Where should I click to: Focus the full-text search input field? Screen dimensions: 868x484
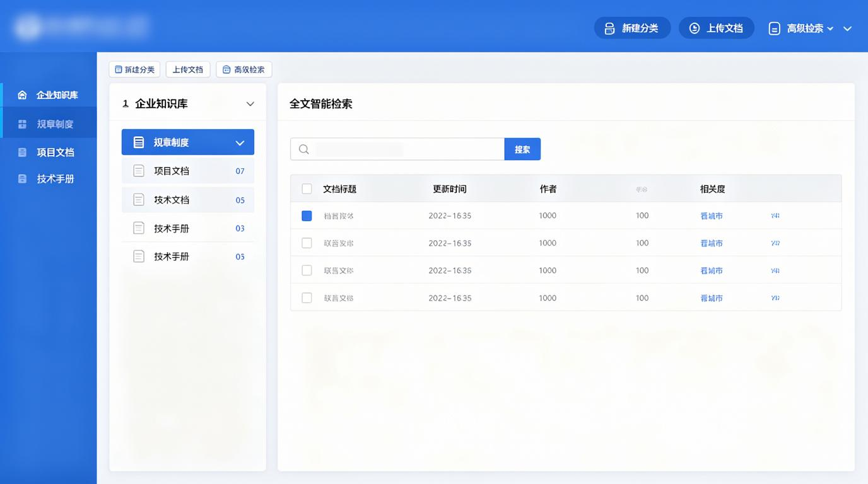(397, 149)
